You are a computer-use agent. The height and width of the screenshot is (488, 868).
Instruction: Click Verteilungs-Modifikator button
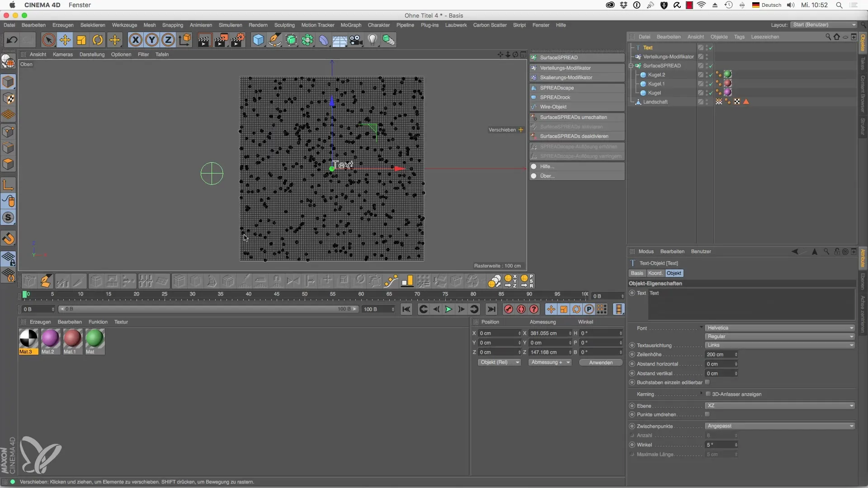(x=577, y=68)
